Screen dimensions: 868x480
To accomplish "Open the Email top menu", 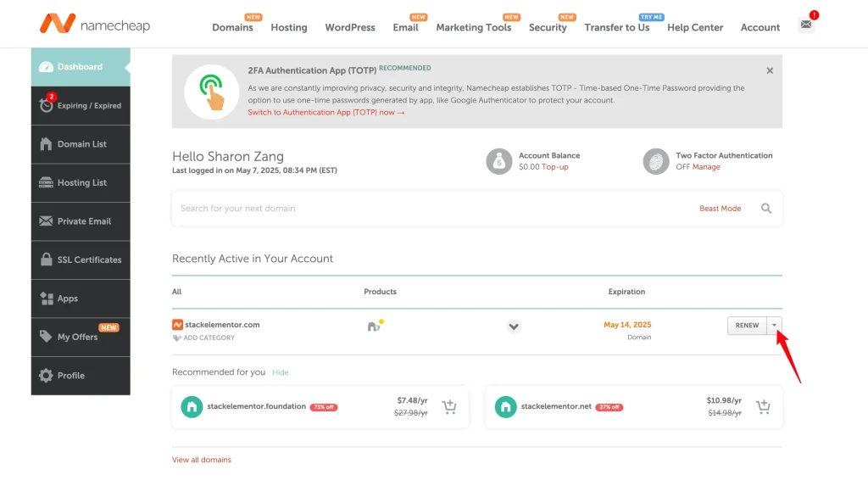I will (x=406, y=27).
